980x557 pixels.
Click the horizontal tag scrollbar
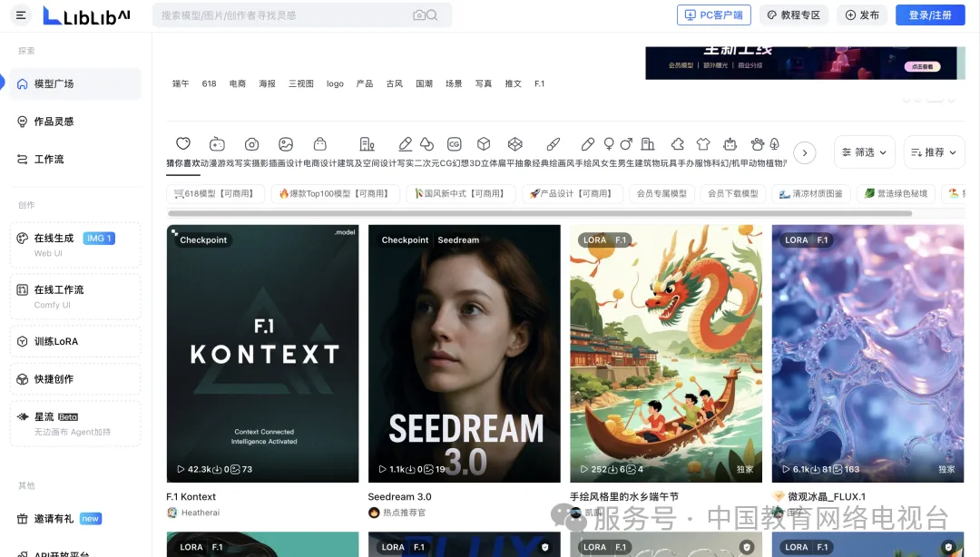[x=540, y=214]
